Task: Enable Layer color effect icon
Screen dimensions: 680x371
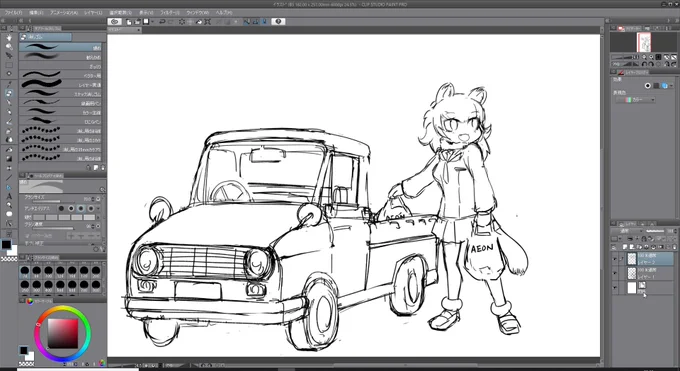Action: 664,85
